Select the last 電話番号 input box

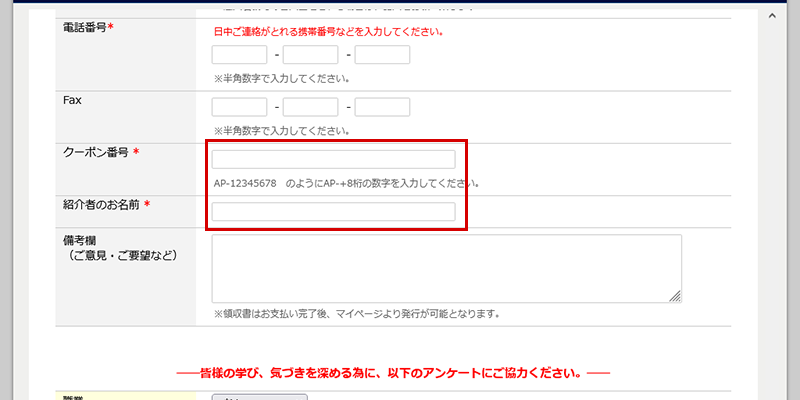click(x=382, y=55)
